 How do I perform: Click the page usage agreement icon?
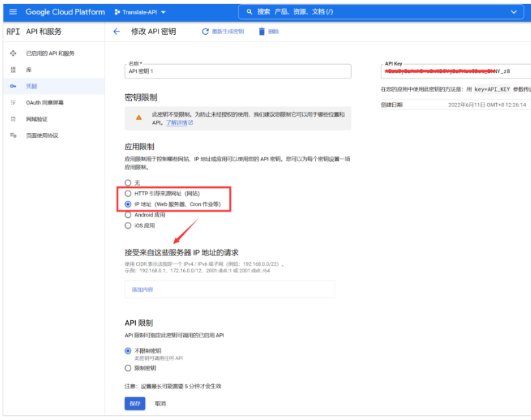tap(13, 135)
